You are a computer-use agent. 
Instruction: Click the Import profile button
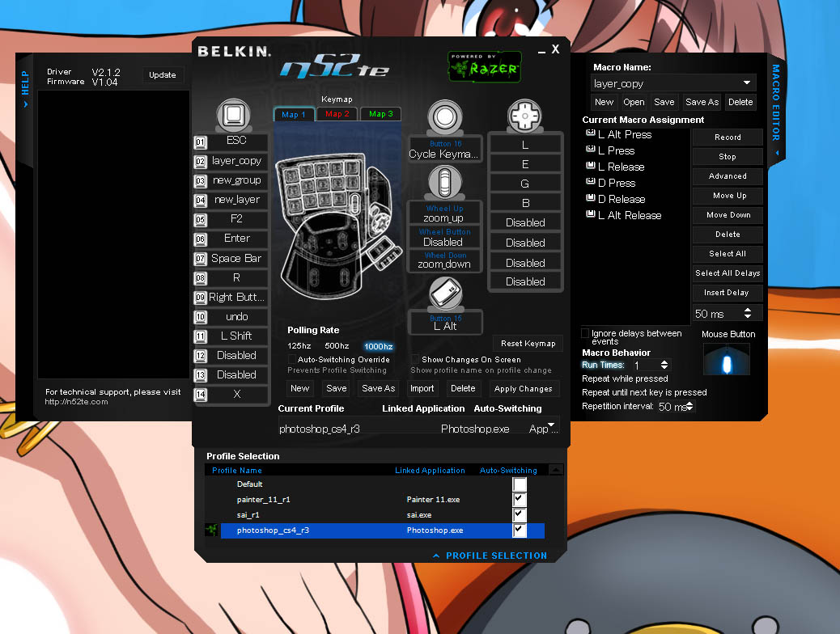[x=422, y=388]
